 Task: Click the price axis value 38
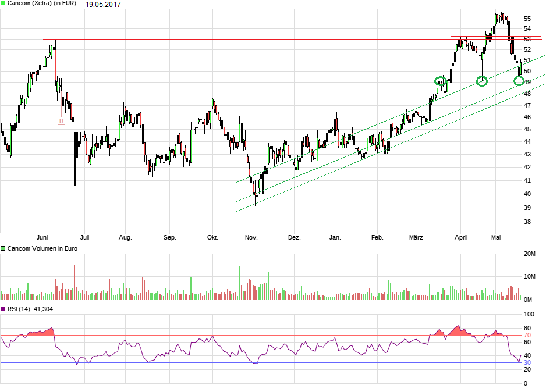[x=527, y=222]
